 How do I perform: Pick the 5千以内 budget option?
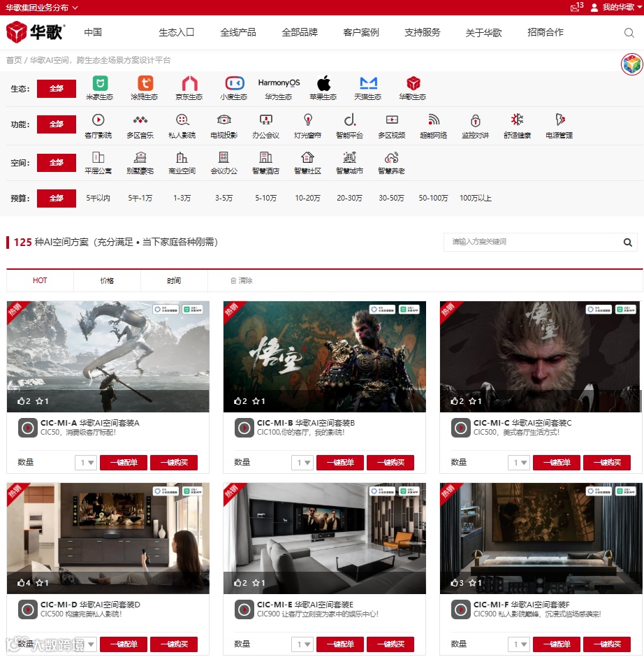(98, 198)
